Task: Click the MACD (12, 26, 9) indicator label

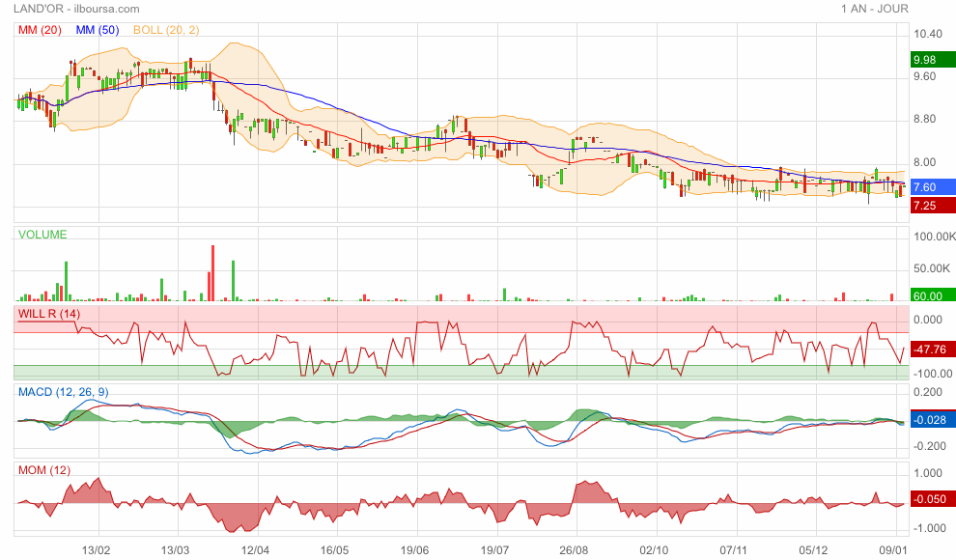Action: (64, 392)
